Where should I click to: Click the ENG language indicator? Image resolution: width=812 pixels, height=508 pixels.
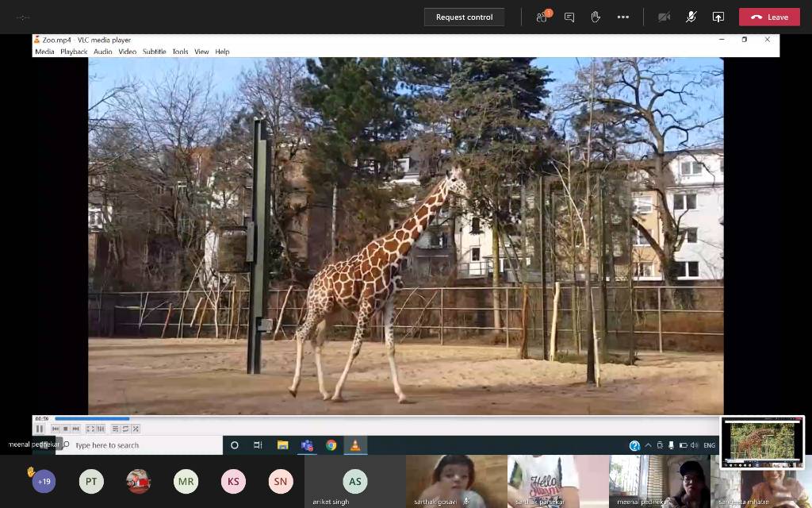(710, 445)
